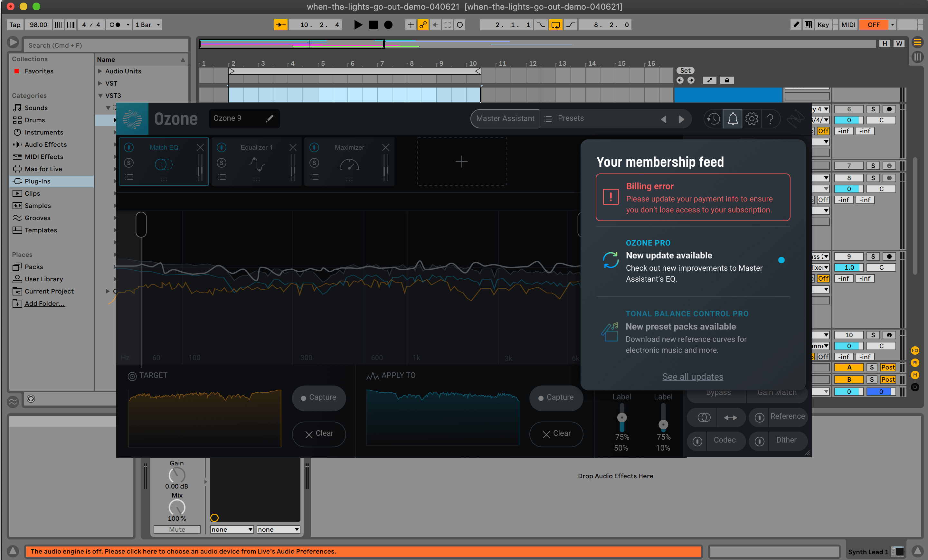This screenshot has height=560, width=928.
Task: Click the pencil icon beside Ozone 9
Action: [270, 118]
